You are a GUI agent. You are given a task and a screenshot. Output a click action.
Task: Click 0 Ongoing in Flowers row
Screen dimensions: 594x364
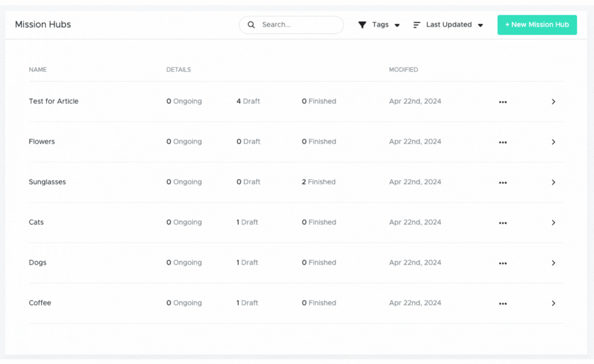tap(184, 141)
